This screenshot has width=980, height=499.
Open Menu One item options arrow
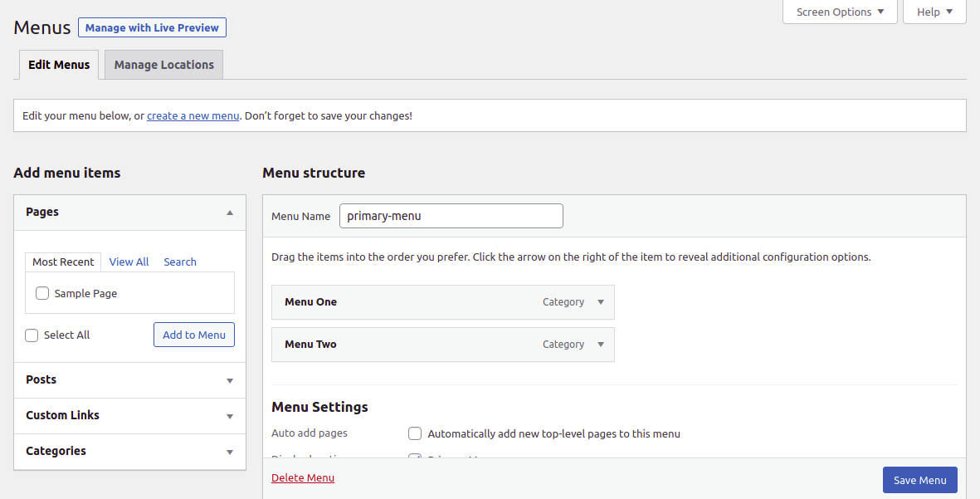601,302
